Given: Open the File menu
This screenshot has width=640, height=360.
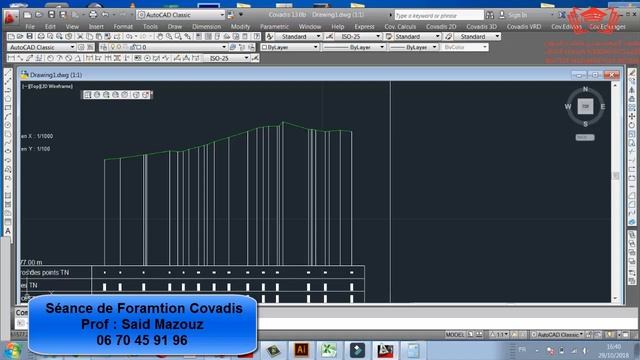Looking at the screenshot, I should [30, 27].
